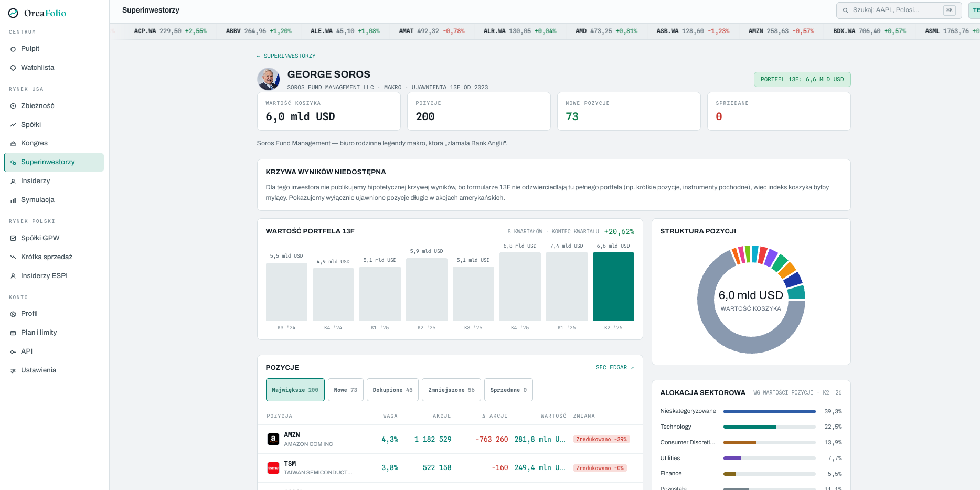
Task: Click the Profil user icon
Action: 13,314
